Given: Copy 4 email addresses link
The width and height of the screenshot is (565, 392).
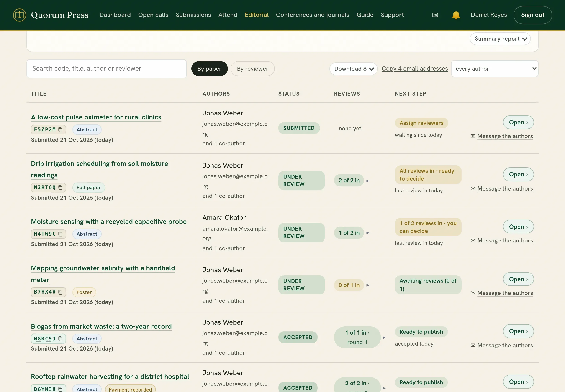Looking at the screenshot, I should coord(415,69).
